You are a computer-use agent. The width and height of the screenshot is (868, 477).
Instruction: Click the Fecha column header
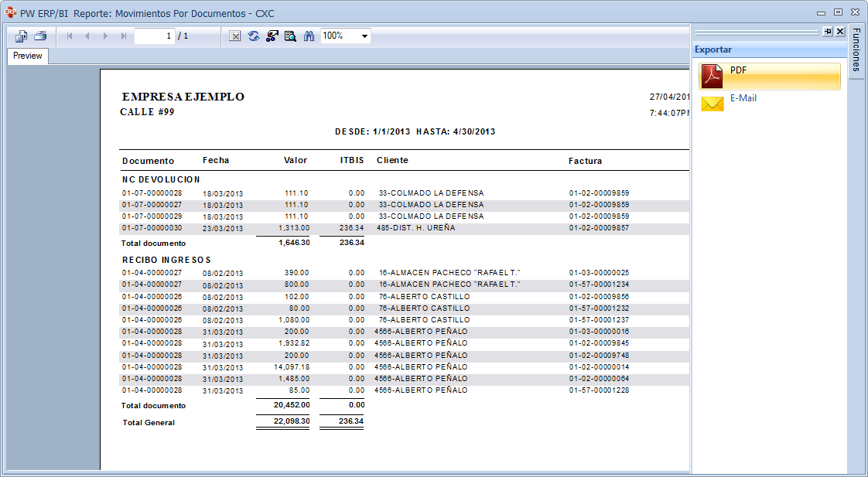(x=216, y=160)
